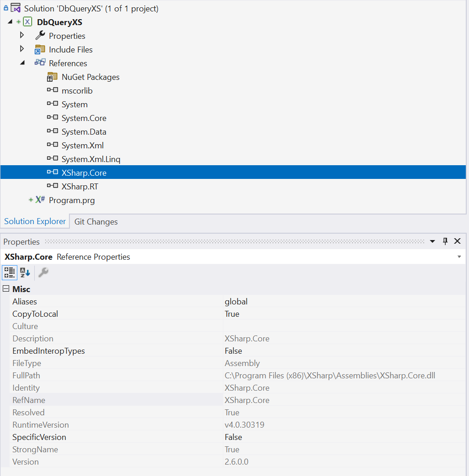Select the Identity property name
Image resolution: width=469 pixels, height=476 pixels.
(26, 388)
